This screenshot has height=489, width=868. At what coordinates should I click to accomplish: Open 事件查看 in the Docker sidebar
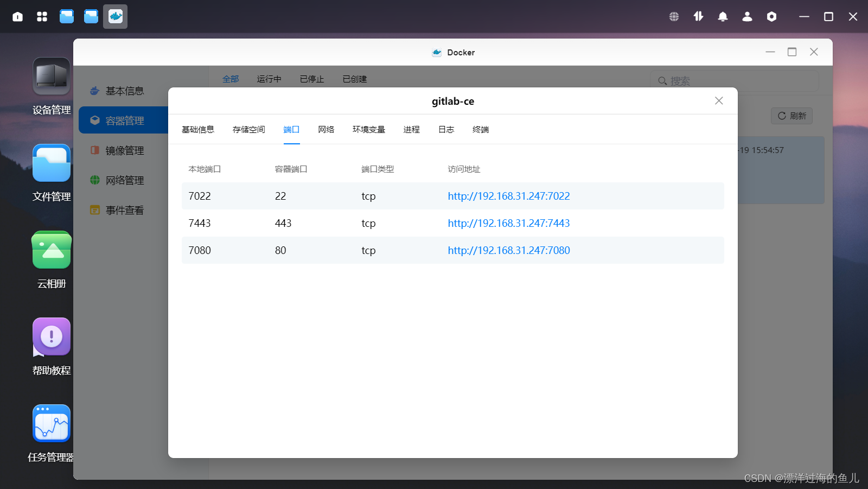pos(125,210)
